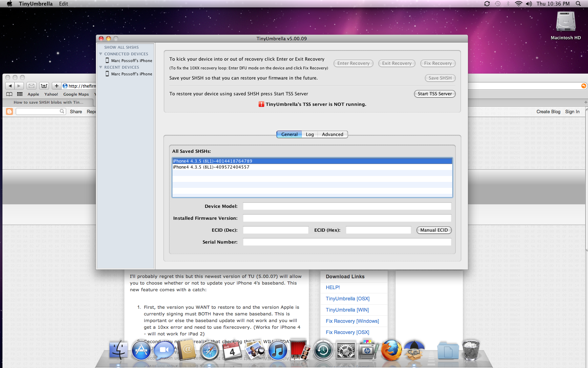This screenshot has width=588, height=368.
Task: Click the Device Model field
Action: (x=347, y=206)
